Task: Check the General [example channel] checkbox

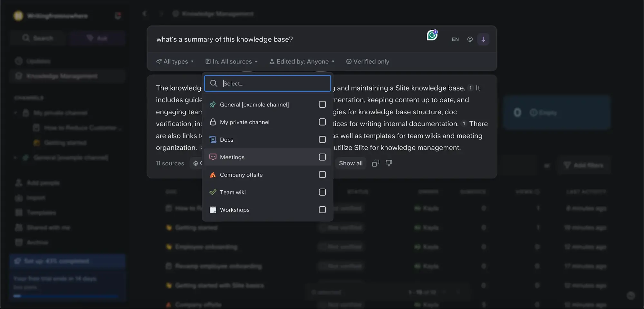Action: click(322, 105)
